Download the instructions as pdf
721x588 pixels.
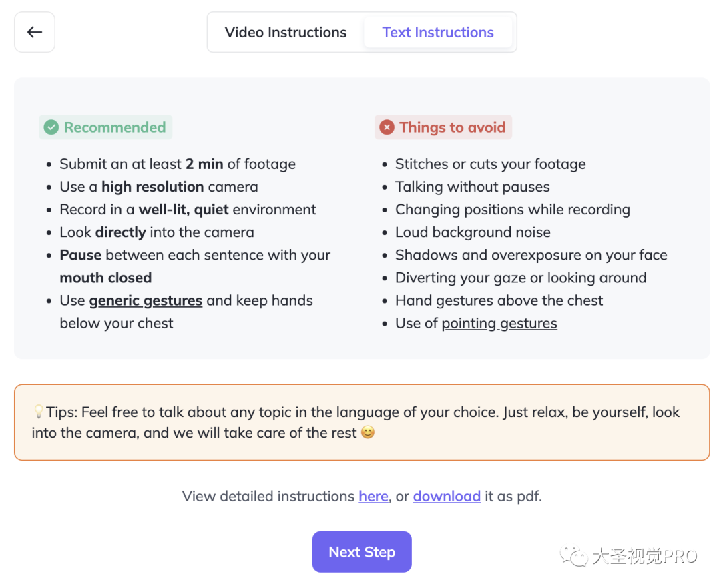(447, 496)
